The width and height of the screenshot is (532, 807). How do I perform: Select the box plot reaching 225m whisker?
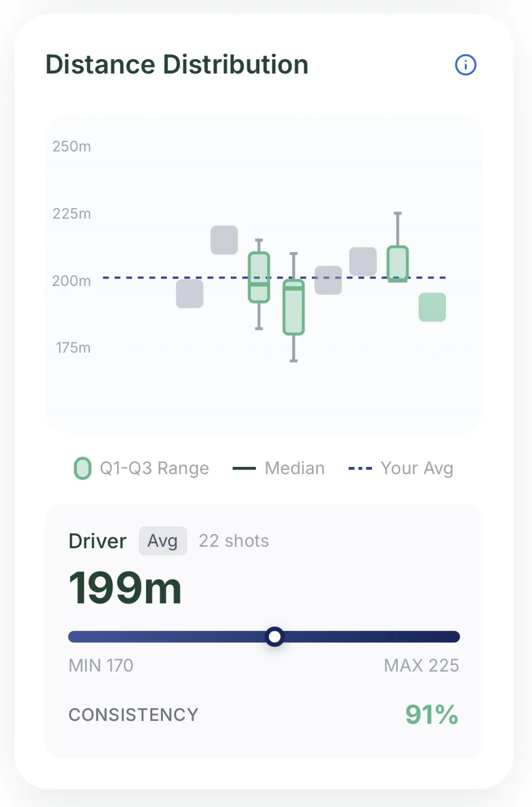point(397,247)
